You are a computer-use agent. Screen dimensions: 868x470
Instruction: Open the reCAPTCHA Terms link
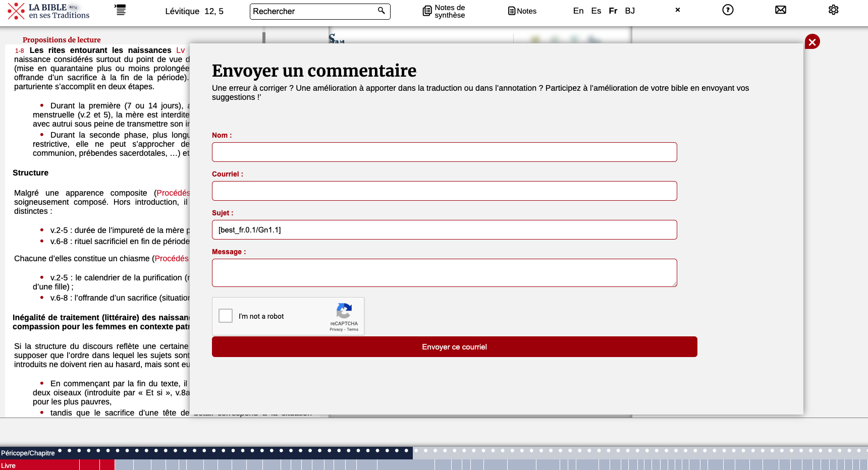click(x=353, y=329)
